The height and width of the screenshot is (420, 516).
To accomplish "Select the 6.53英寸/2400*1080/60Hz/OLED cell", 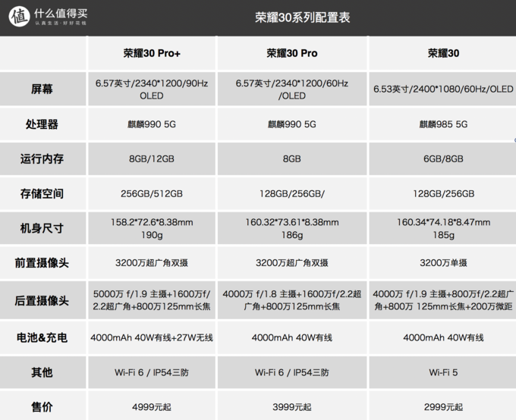I will point(443,89).
